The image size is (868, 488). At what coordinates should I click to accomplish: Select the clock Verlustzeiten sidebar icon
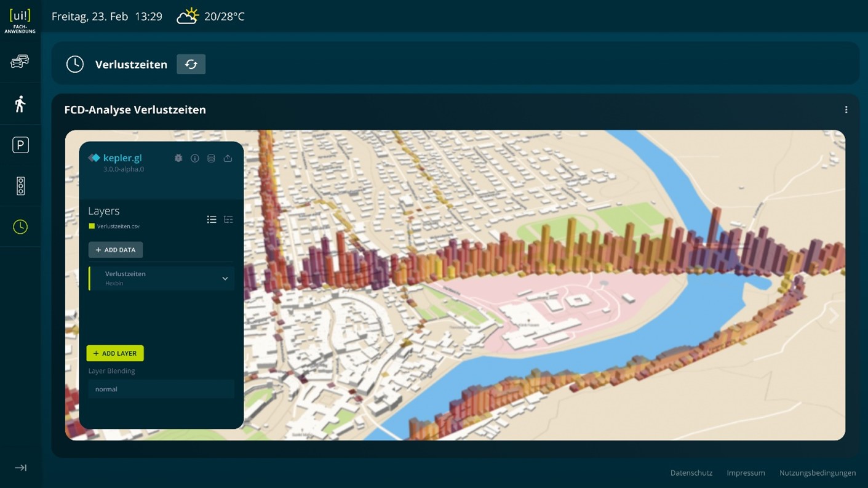click(20, 227)
